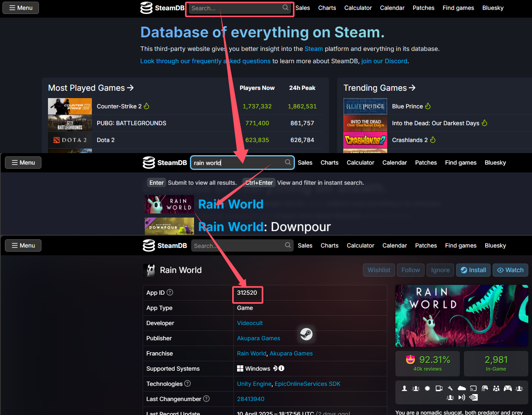The image size is (532, 415).
Task: Open the Trending Games heading link
Action: (379, 88)
